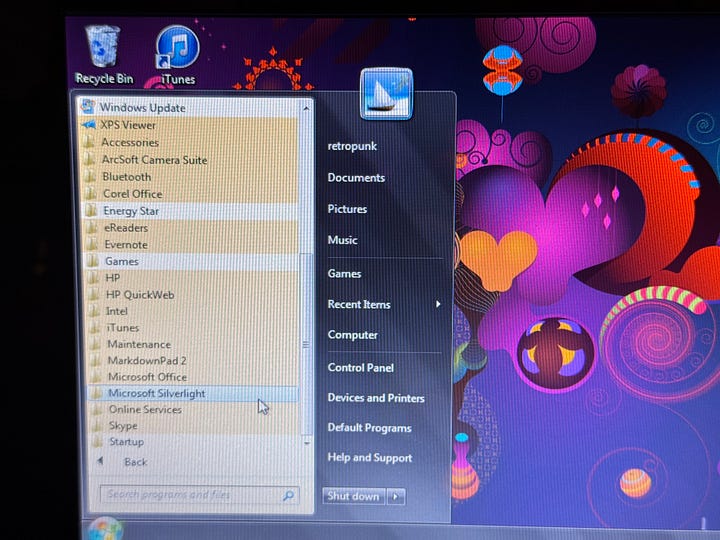Open Games in the right Start pane
Screen dimensions: 720x540
coord(344,274)
